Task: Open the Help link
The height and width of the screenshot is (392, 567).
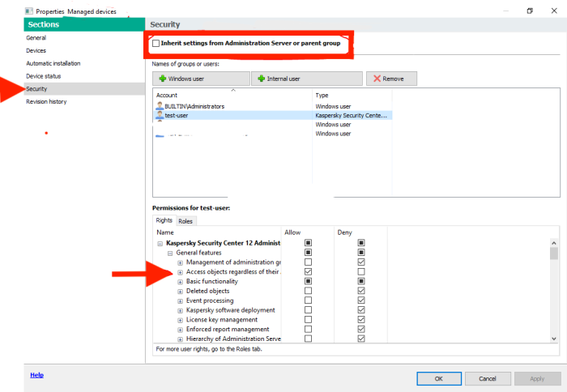Action: point(37,375)
